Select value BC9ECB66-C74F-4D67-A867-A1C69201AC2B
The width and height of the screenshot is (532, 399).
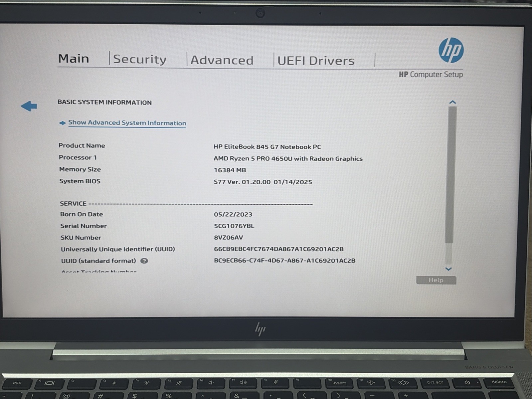click(284, 261)
